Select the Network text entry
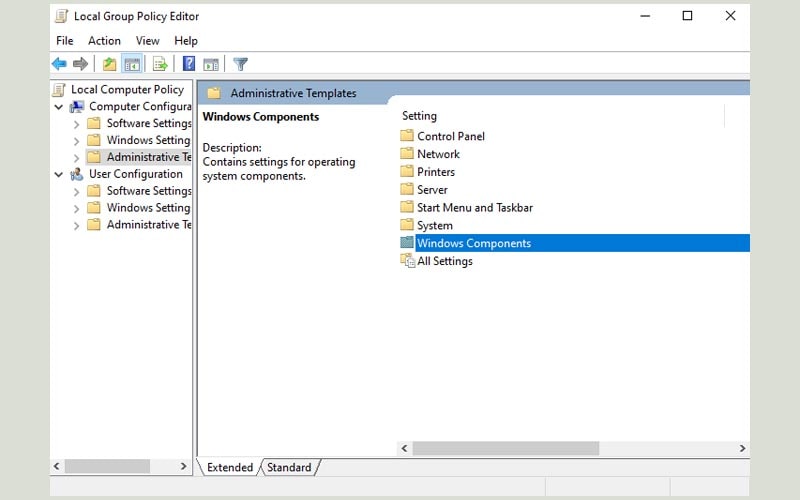 [438, 154]
